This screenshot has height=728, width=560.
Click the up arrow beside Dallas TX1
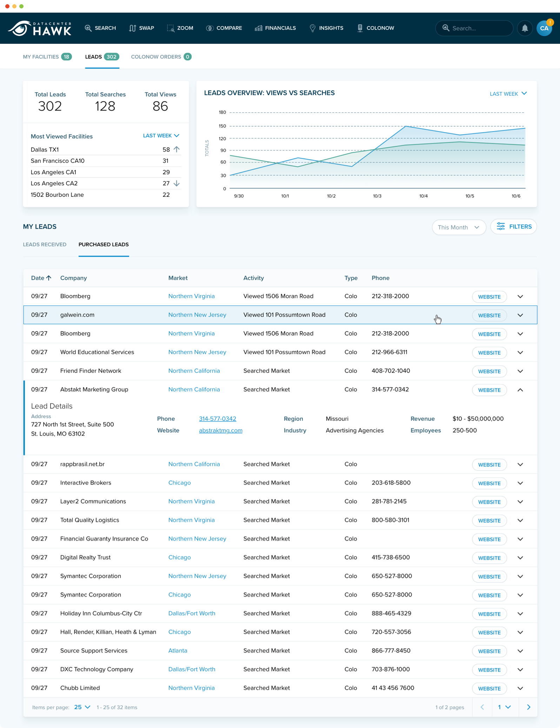[176, 149]
